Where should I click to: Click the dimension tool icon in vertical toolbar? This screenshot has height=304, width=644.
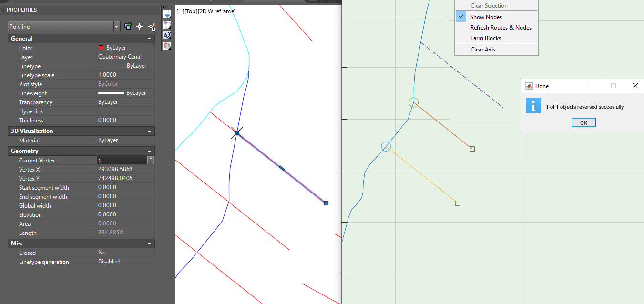coord(167,25)
